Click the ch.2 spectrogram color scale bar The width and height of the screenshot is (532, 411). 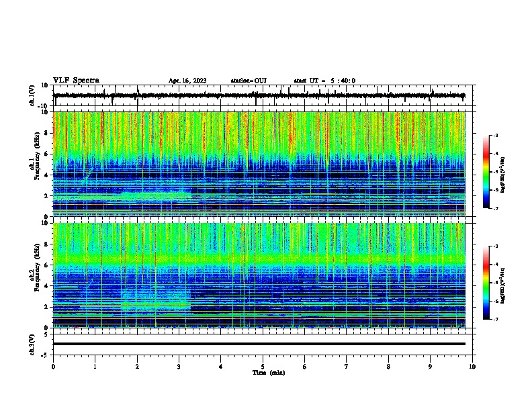click(x=486, y=283)
